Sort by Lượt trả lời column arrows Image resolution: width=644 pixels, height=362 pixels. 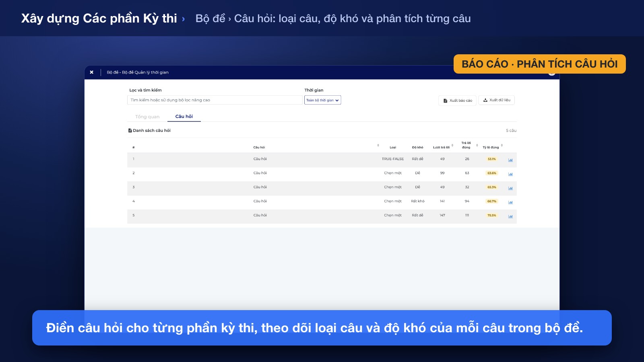point(452,146)
